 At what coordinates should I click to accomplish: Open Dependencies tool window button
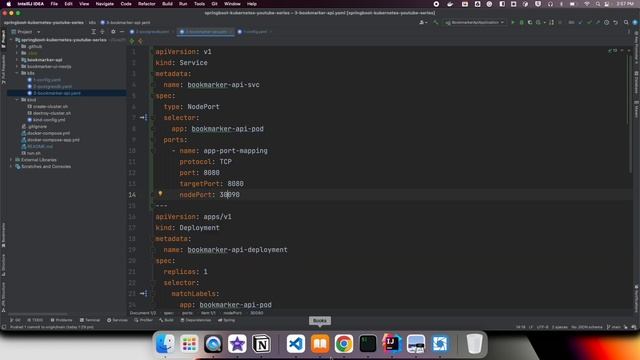point(196,320)
